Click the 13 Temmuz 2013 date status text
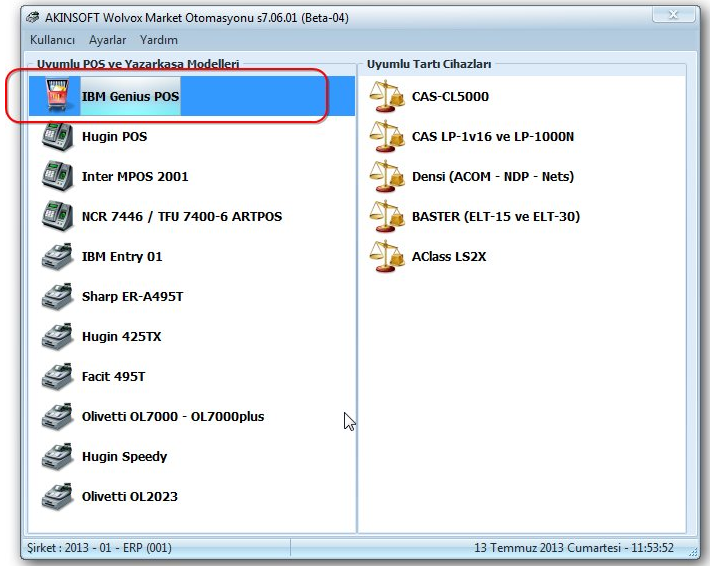The image size is (710, 566). pyautogui.click(x=574, y=548)
